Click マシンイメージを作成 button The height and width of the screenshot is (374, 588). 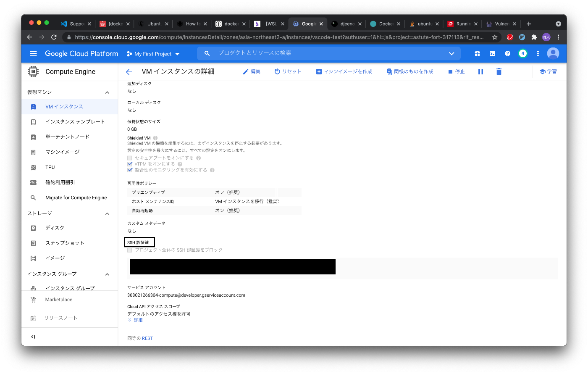tap(344, 72)
